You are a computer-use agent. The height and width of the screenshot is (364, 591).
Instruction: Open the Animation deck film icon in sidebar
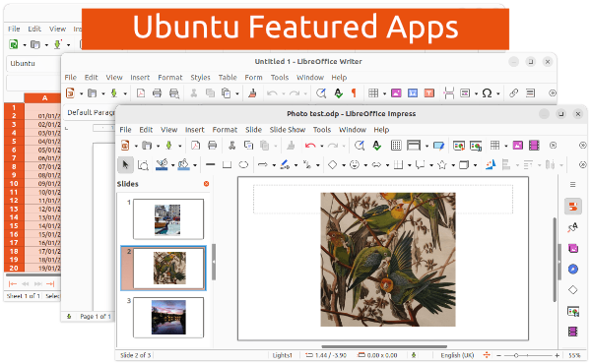573,332
